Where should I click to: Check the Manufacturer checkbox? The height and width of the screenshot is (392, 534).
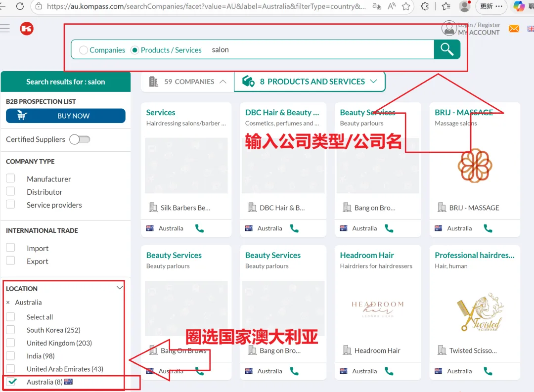click(x=11, y=178)
